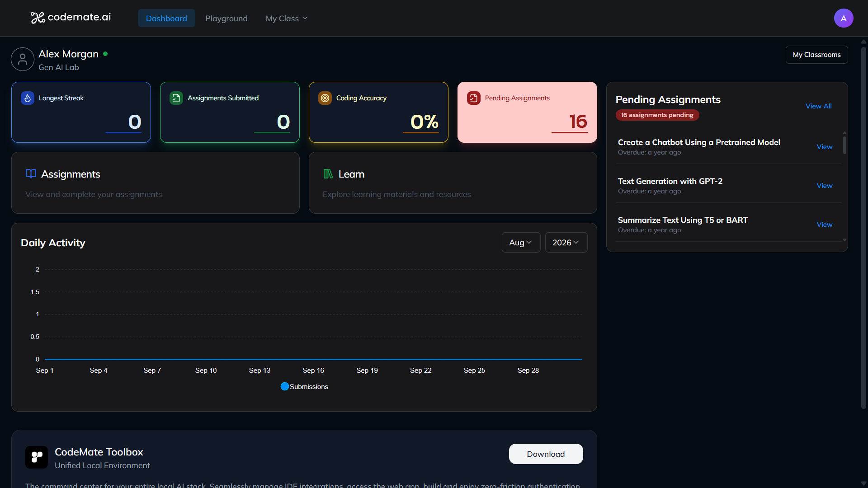The image size is (868, 488).
Task: Click the Sep 28 axis label
Action: [528, 371]
